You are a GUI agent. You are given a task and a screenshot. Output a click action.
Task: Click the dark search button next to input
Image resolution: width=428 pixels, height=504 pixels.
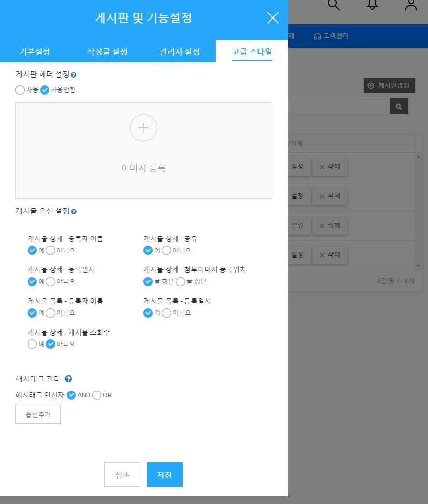click(399, 107)
